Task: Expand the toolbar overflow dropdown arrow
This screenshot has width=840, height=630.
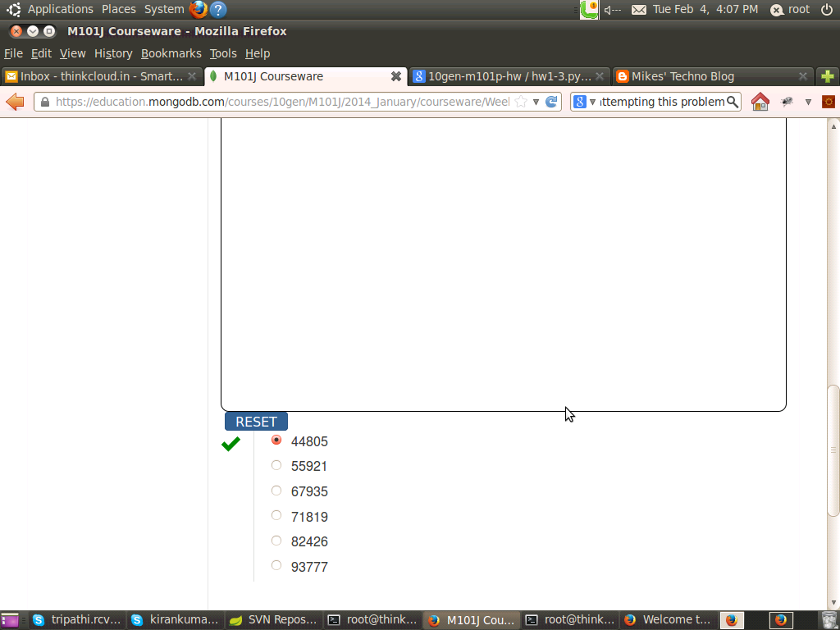Action: click(808, 102)
